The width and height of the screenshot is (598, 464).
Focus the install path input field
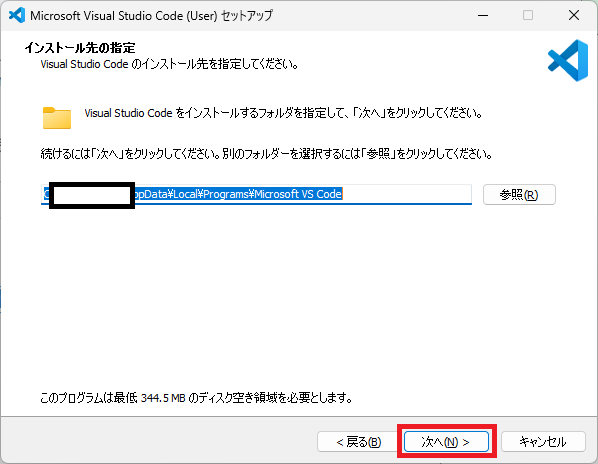(256, 194)
